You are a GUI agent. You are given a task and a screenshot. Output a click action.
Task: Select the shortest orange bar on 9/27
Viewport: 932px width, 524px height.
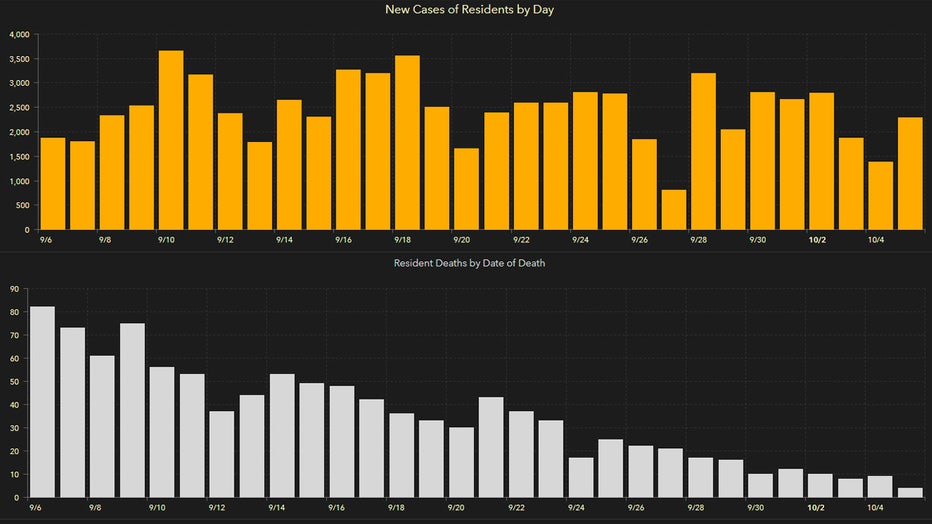coord(674,210)
